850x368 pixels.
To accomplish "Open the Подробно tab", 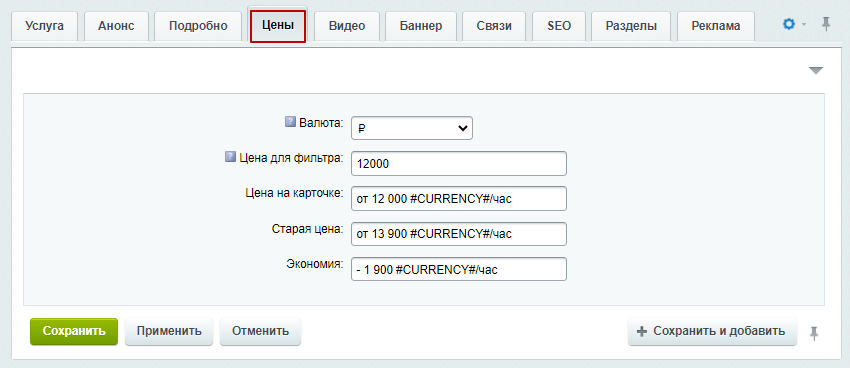I will point(198,26).
